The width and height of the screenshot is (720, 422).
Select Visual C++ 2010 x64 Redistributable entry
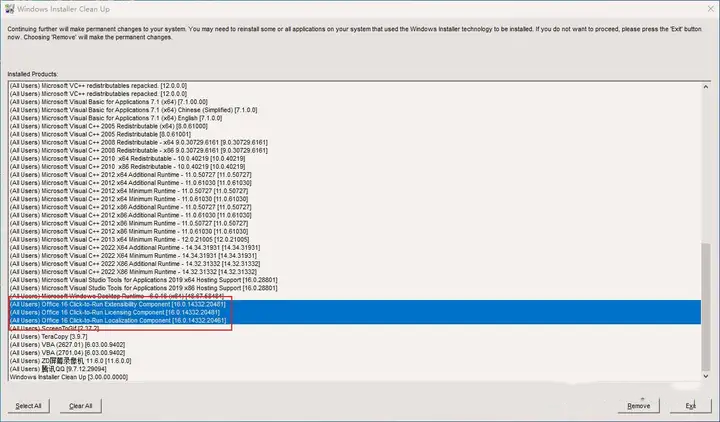click(x=128, y=159)
